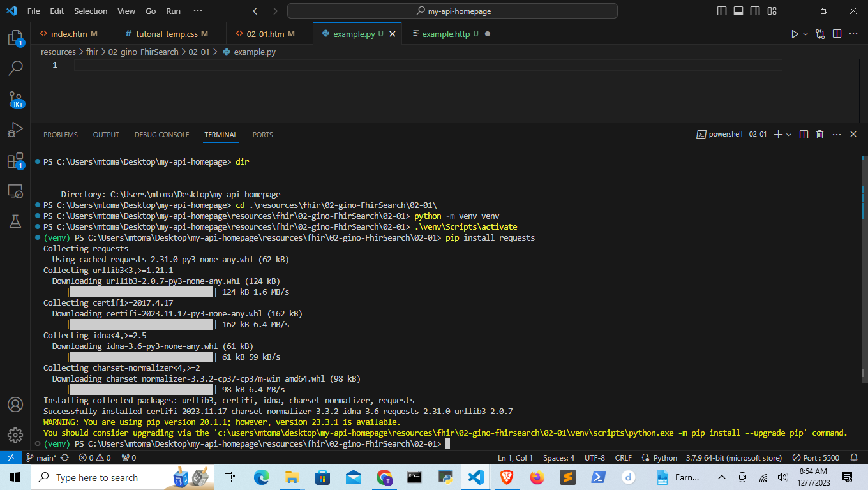Open the View menu
The image size is (868, 490).
126,11
